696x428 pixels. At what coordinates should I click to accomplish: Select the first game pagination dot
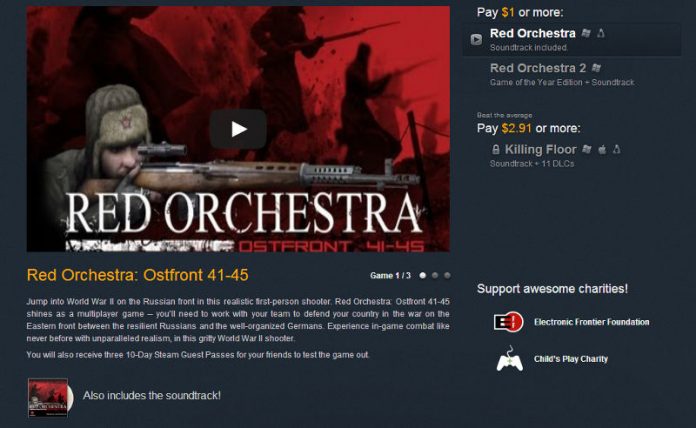click(423, 276)
